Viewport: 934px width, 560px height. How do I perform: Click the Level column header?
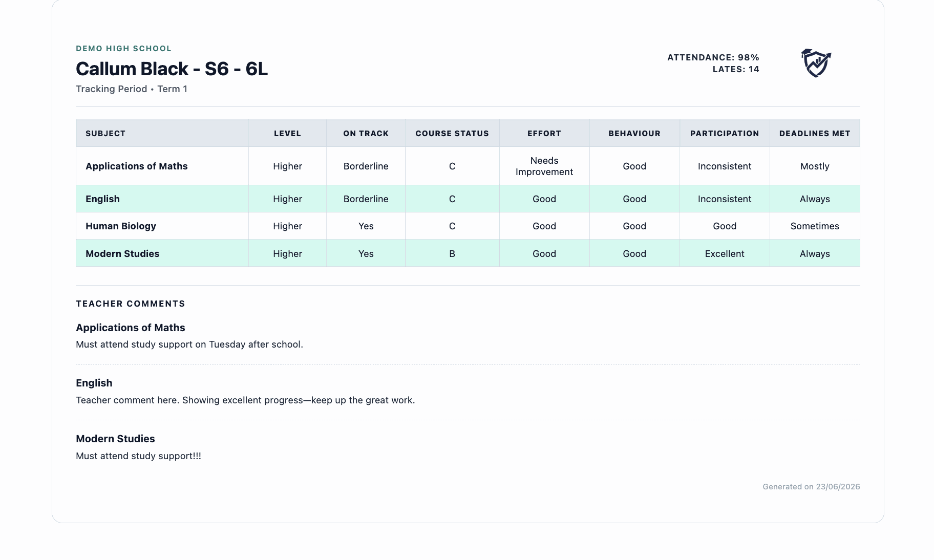click(x=287, y=134)
